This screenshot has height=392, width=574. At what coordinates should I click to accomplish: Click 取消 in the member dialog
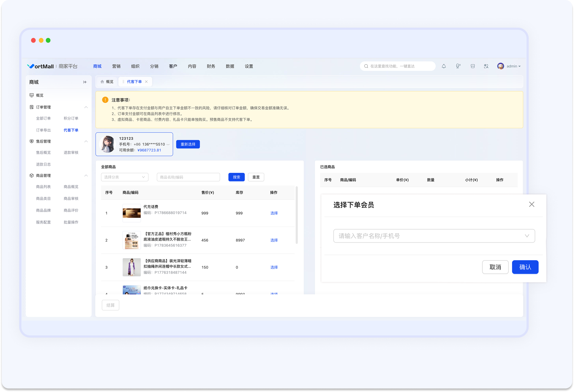click(495, 267)
